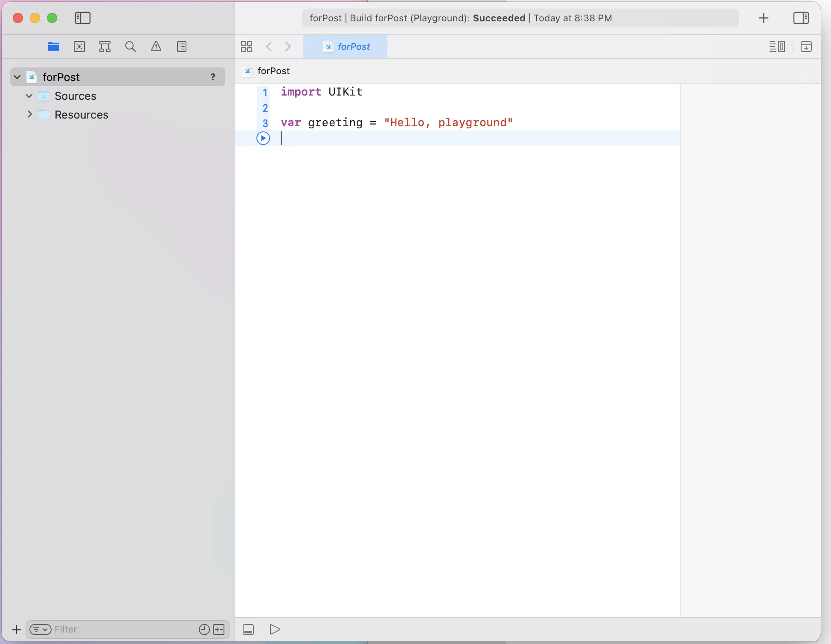The image size is (831, 644).
Task: Open the Report navigator icon
Action: [182, 46]
